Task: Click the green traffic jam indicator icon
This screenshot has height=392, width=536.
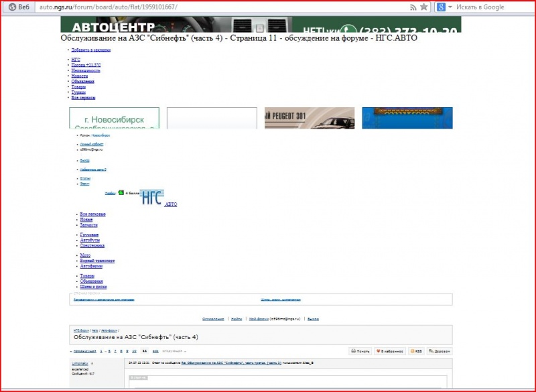Action: coord(121,193)
